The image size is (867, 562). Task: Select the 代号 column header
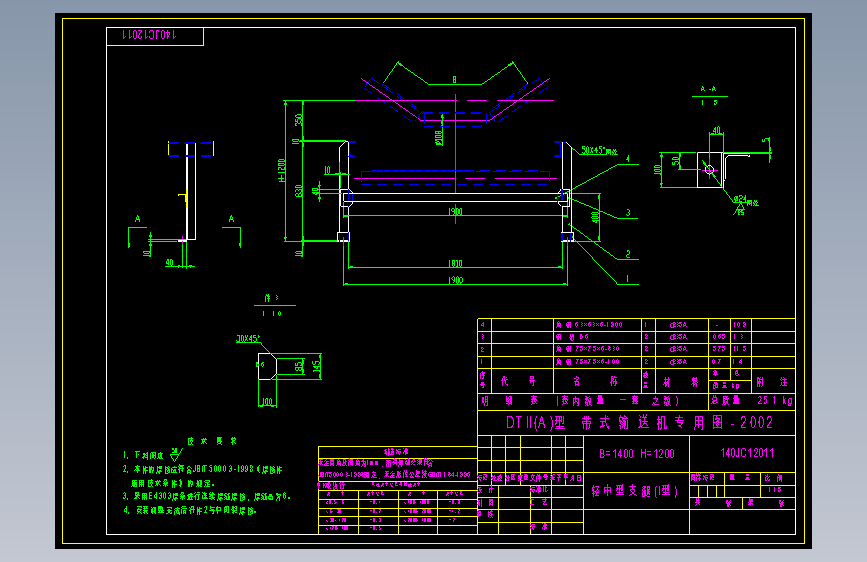click(x=518, y=381)
